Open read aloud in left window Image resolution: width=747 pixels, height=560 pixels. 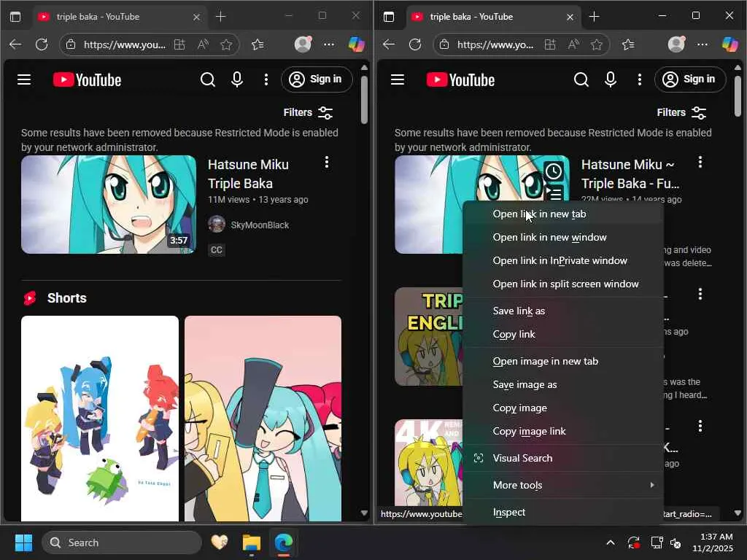point(203,44)
